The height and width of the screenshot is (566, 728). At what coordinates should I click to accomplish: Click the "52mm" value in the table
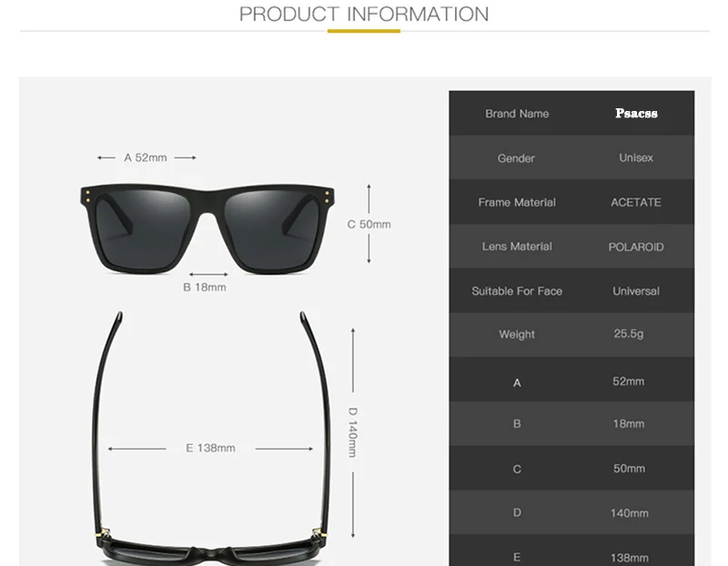pos(628,381)
